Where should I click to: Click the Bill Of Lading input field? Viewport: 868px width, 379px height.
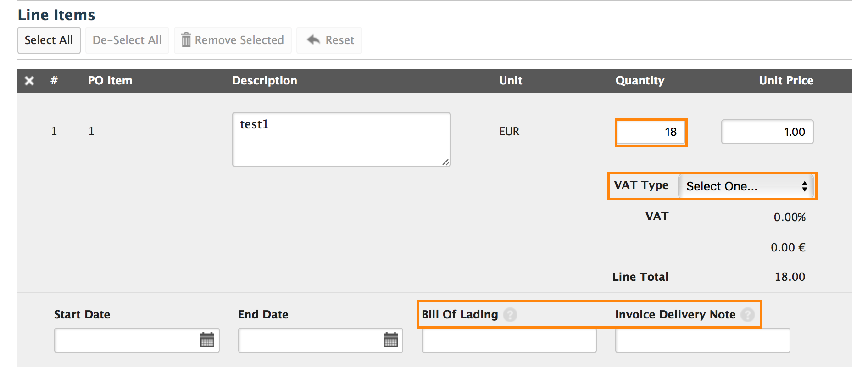point(509,340)
